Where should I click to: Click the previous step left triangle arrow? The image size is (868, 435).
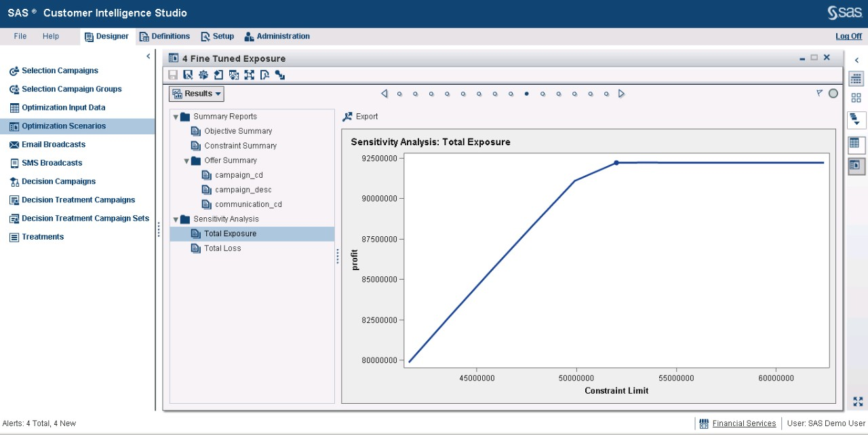[x=384, y=94]
